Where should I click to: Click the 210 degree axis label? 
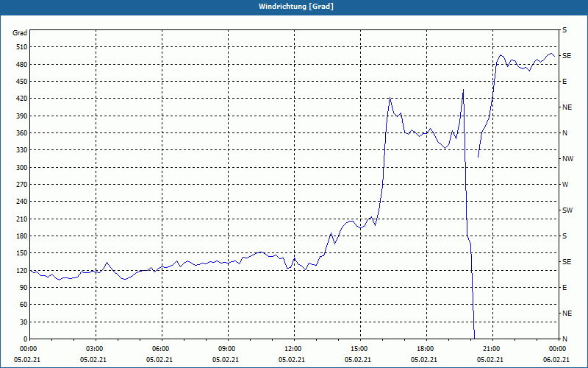point(22,219)
